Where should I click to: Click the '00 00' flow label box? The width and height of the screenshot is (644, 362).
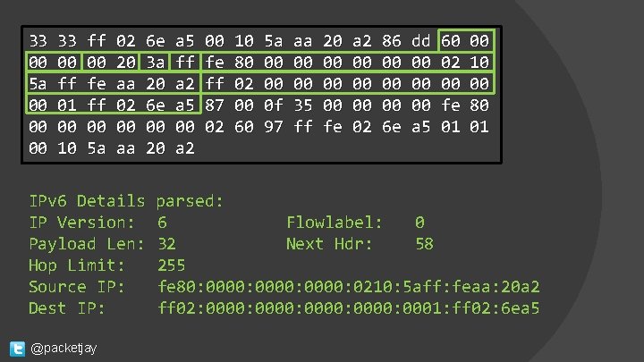[x=53, y=62]
